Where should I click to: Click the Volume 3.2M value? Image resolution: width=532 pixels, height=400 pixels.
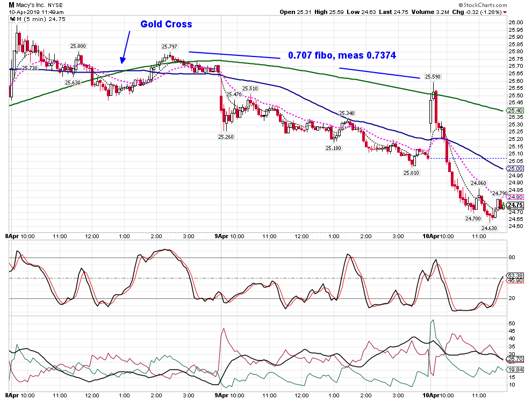click(x=430, y=12)
